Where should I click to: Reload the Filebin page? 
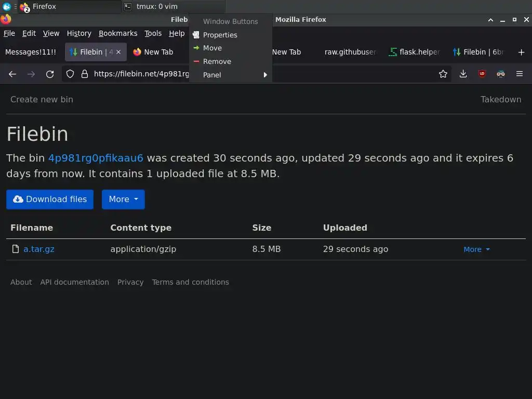(50, 74)
